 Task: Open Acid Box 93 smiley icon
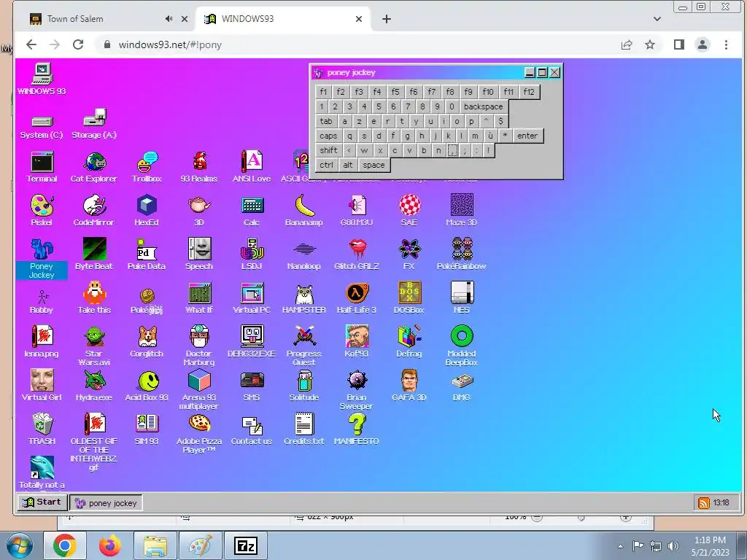click(147, 386)
